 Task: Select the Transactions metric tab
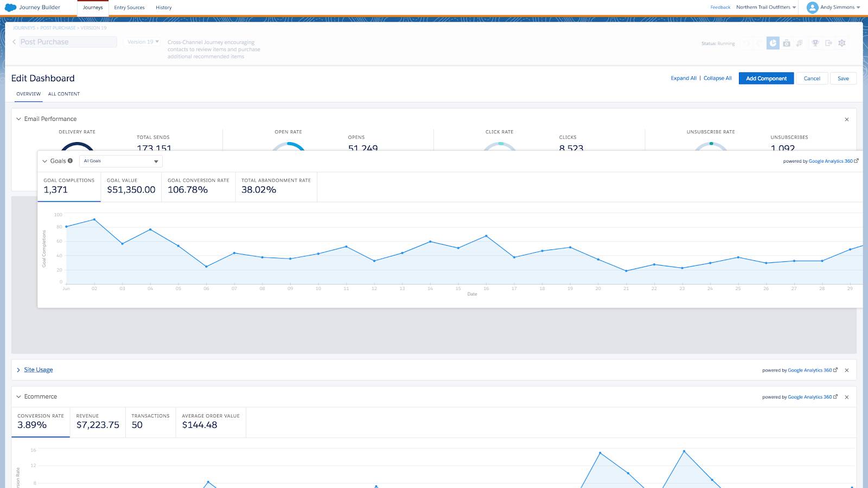point(150,422)
